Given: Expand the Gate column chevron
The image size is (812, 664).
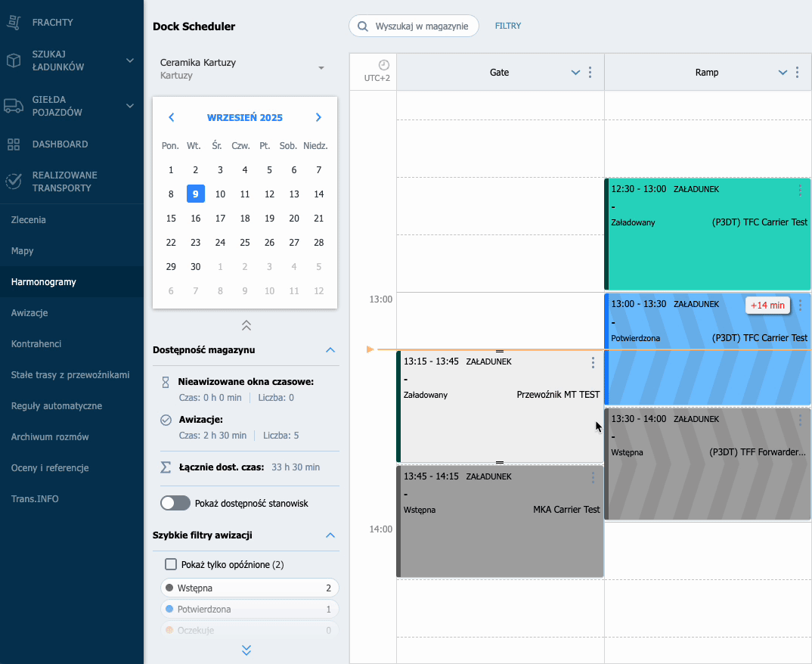Looking at the screenshot, I should click(575, 73).
